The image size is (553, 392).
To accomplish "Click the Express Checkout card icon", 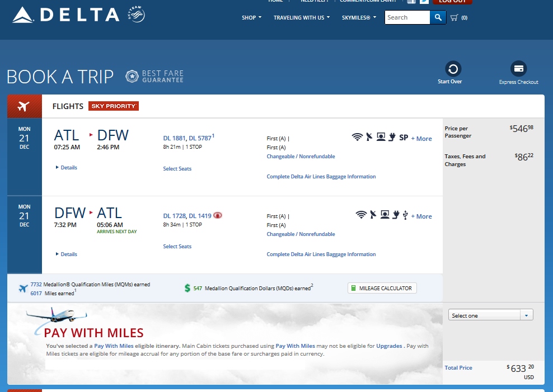I will [x=518, y=69].
